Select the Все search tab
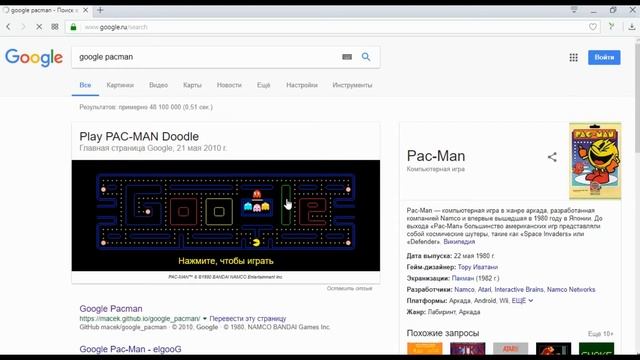640x360 pixels. (85, 85)
